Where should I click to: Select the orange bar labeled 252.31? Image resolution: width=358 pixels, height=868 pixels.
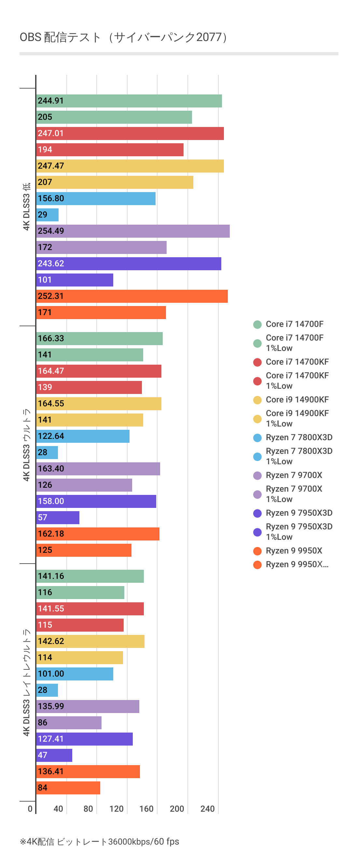[x=132, y=296]
